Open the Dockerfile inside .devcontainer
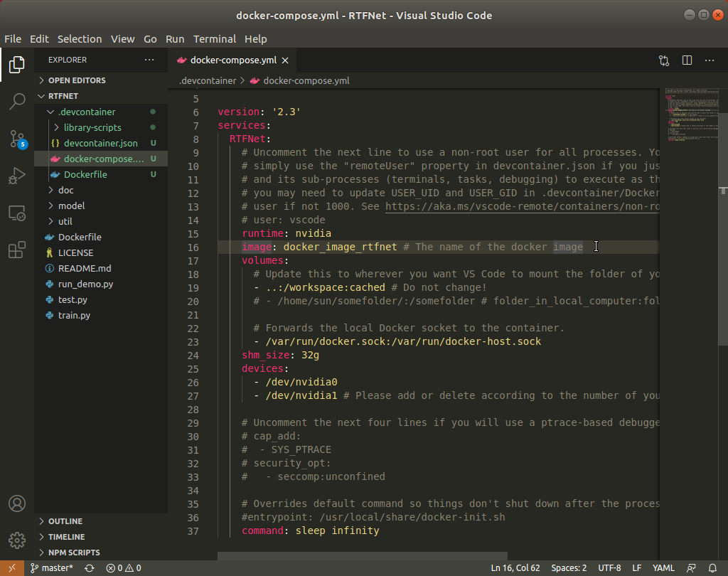Viewport: 728px width, 576px height. click(101, 175)
